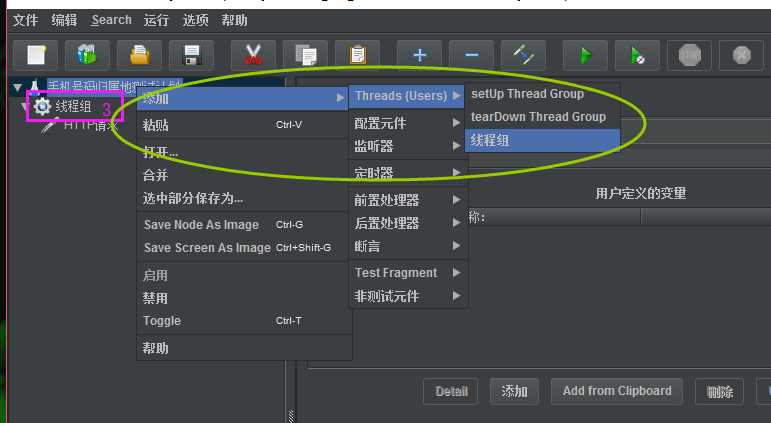The width and height of the screenshot is (771, 423).
Task: Expand all nodes with plus icon
Action: pyautogui.click(x=419, y=55)
